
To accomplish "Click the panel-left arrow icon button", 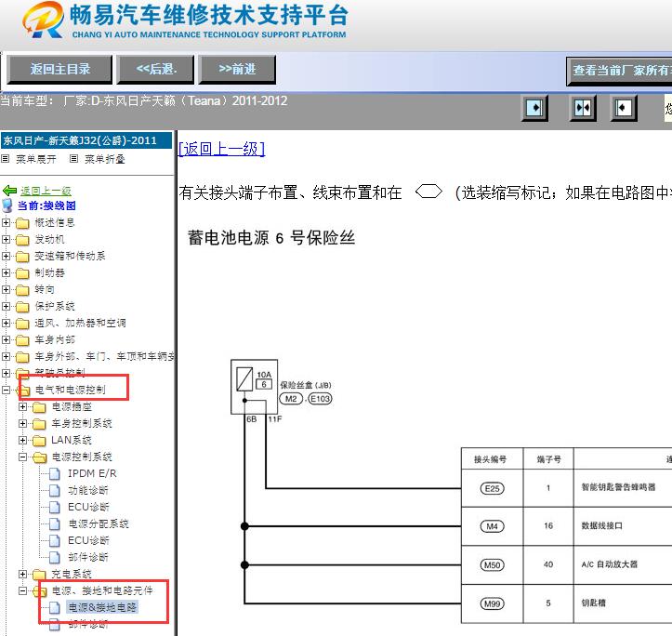I will click(623, 108).
